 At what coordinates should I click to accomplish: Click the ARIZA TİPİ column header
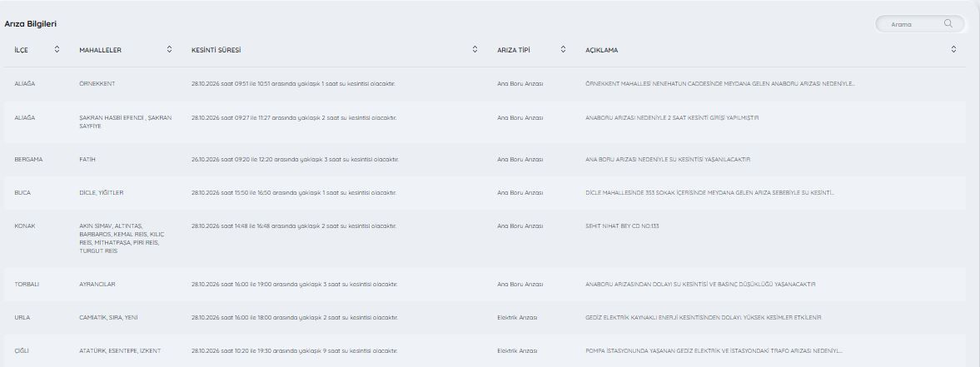coord(514,50)
